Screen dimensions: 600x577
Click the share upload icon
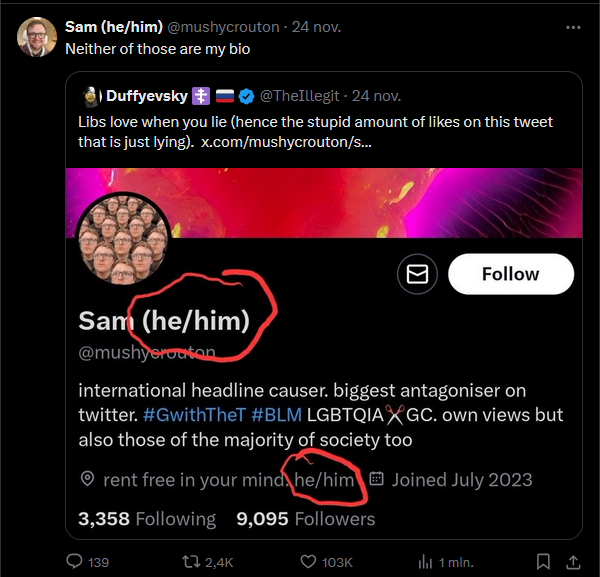[x=574, y=562]
